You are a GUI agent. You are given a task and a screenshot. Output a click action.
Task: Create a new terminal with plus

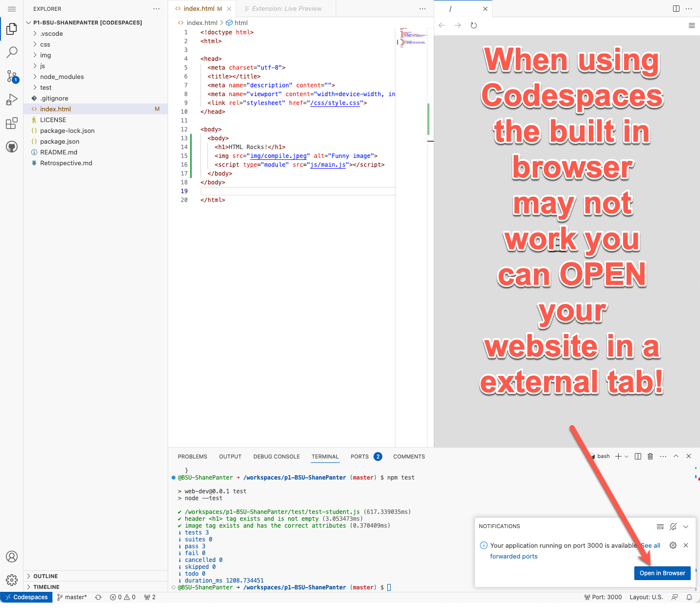618,457
